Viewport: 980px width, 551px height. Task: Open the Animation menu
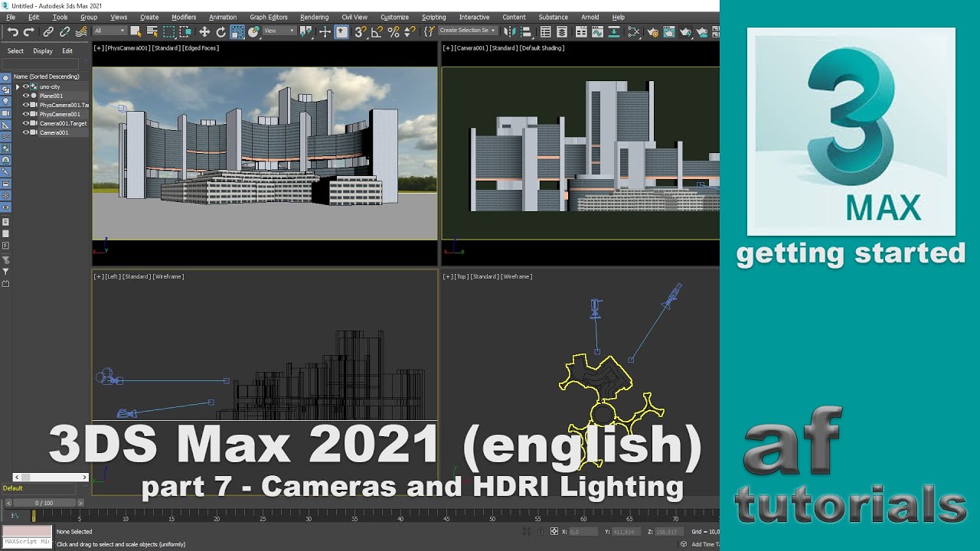pos(223,17)
